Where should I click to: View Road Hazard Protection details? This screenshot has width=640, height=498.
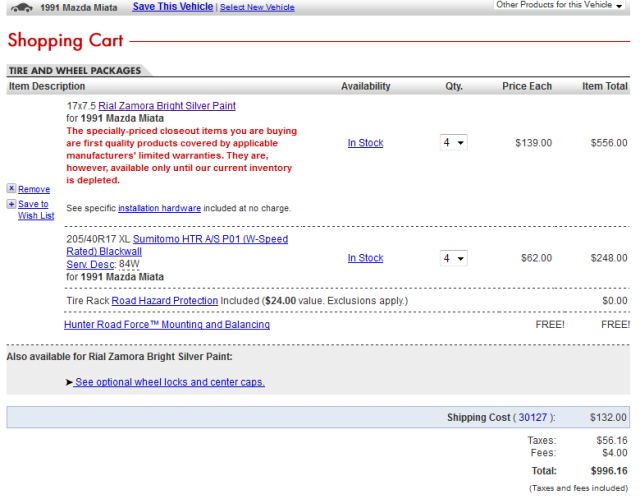point(164,300)
